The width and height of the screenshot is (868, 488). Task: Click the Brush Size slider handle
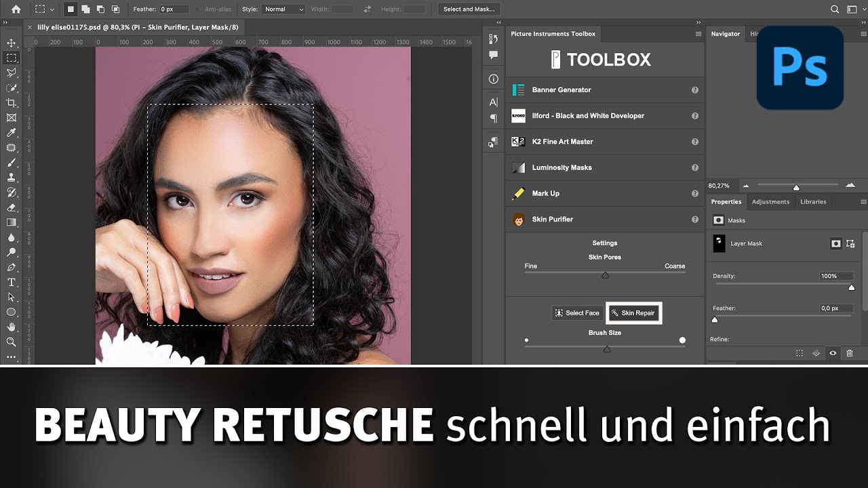point(607,349)
